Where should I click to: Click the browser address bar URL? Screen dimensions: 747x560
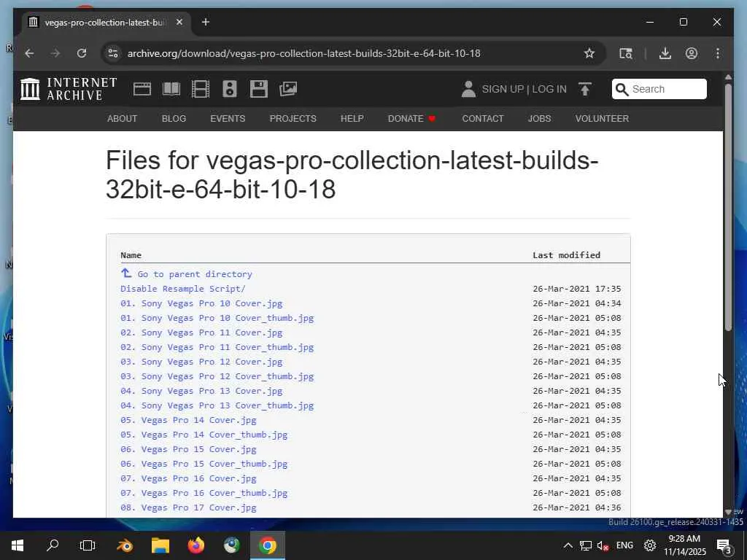coord(303,53)
